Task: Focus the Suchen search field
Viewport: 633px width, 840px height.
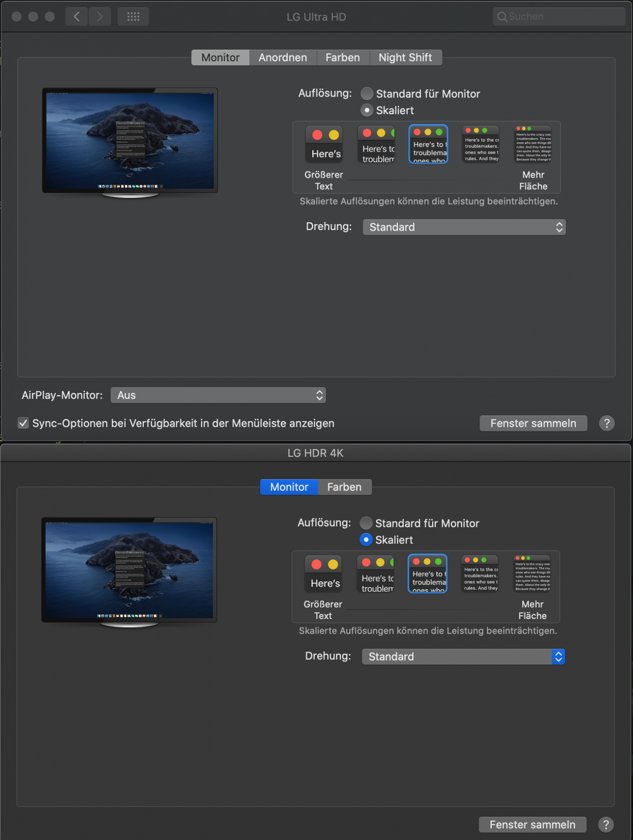Action: (x=559, y=17)
